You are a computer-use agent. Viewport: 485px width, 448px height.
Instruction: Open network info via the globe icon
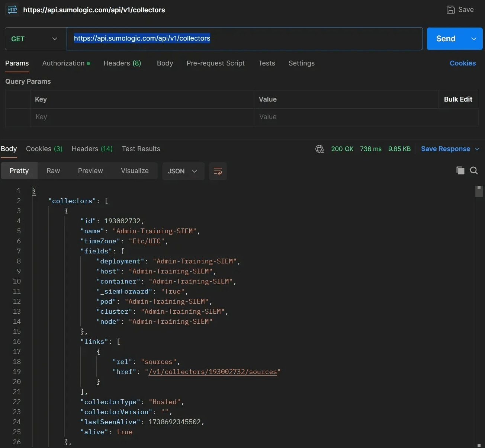point(320,149)
